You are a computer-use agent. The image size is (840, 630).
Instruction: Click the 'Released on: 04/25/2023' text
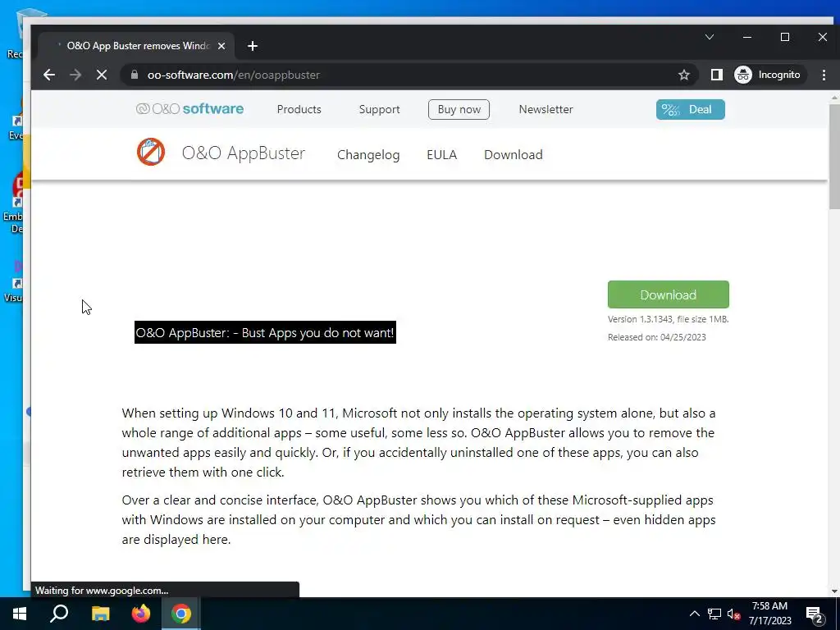656,337
